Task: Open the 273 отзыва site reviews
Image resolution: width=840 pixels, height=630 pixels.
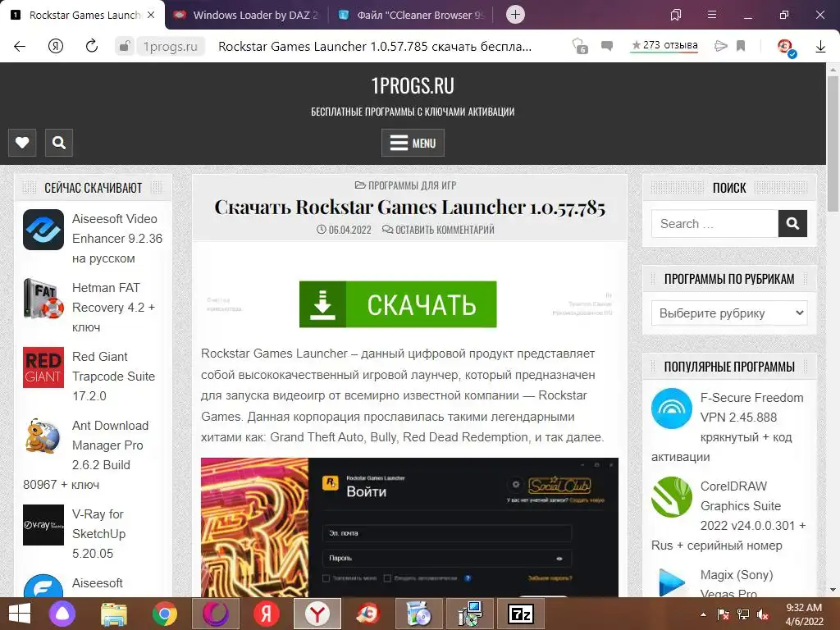Action: coord(664,46)
